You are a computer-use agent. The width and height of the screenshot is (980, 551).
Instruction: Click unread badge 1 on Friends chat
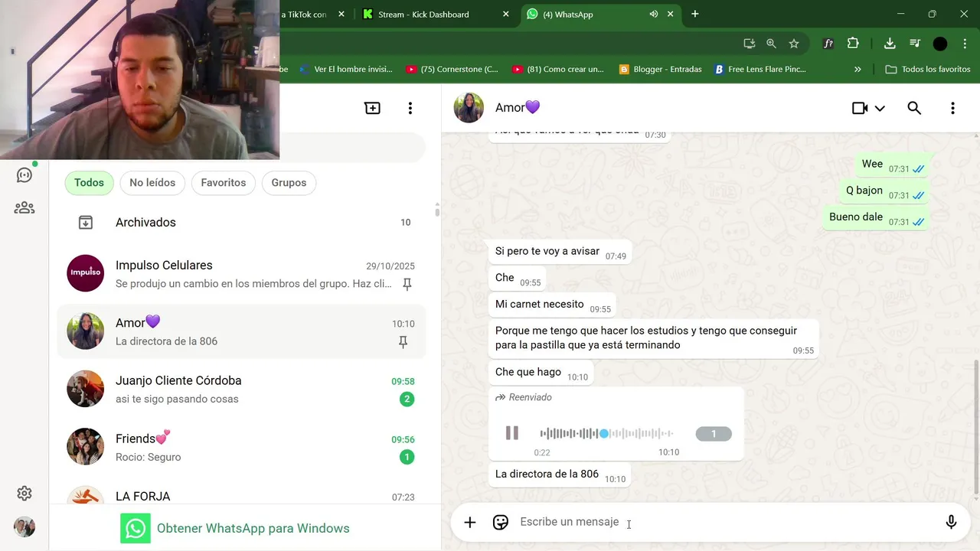tap(407, 457)
